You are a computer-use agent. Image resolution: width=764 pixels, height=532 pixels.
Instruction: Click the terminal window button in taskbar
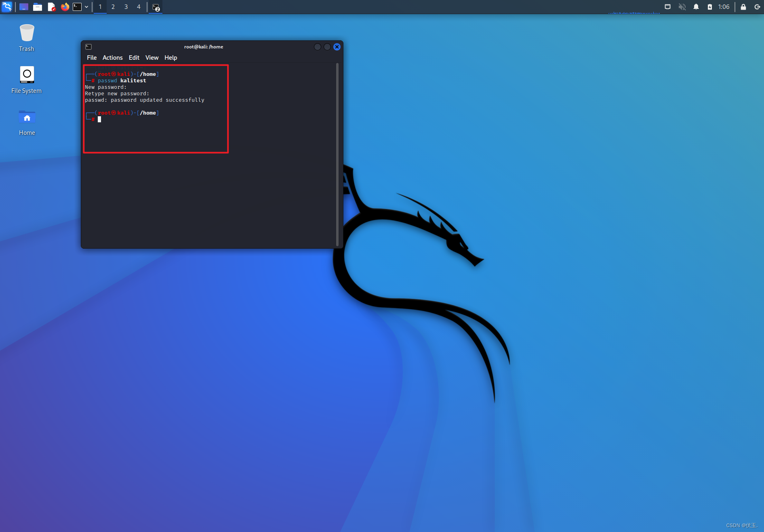point(156,7)
